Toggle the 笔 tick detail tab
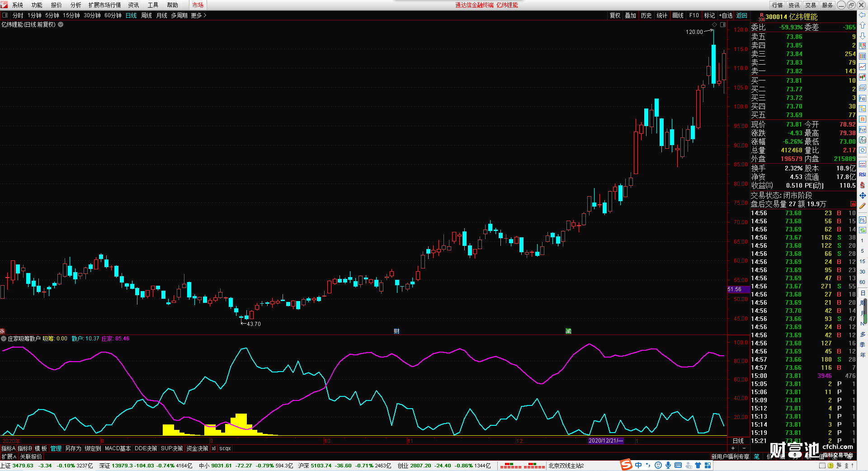Image resolution: width=868 pixels, height=471 pixels. pos(757,457)
